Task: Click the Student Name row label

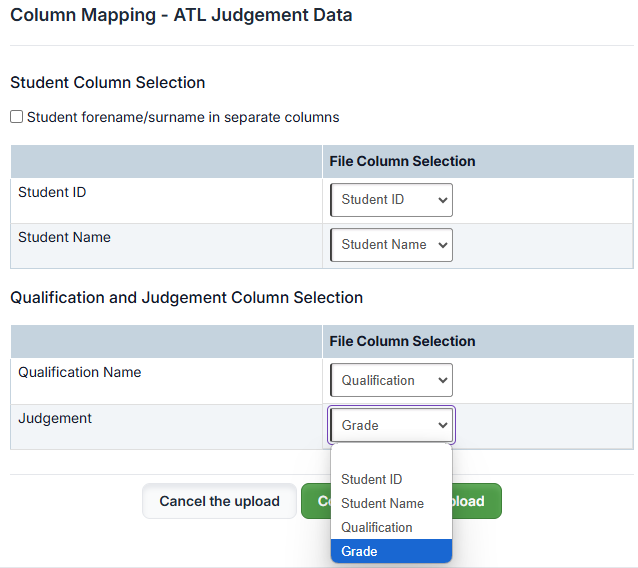Action: [64, 237]
